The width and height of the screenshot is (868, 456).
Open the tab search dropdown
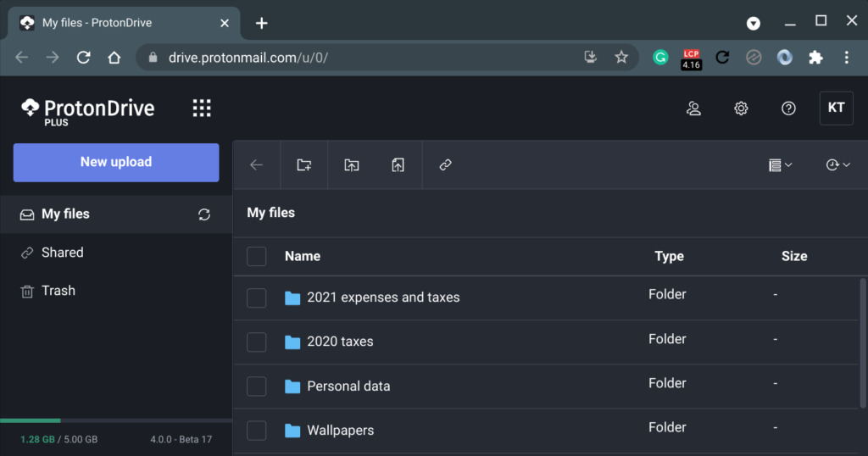pos(754,23)
